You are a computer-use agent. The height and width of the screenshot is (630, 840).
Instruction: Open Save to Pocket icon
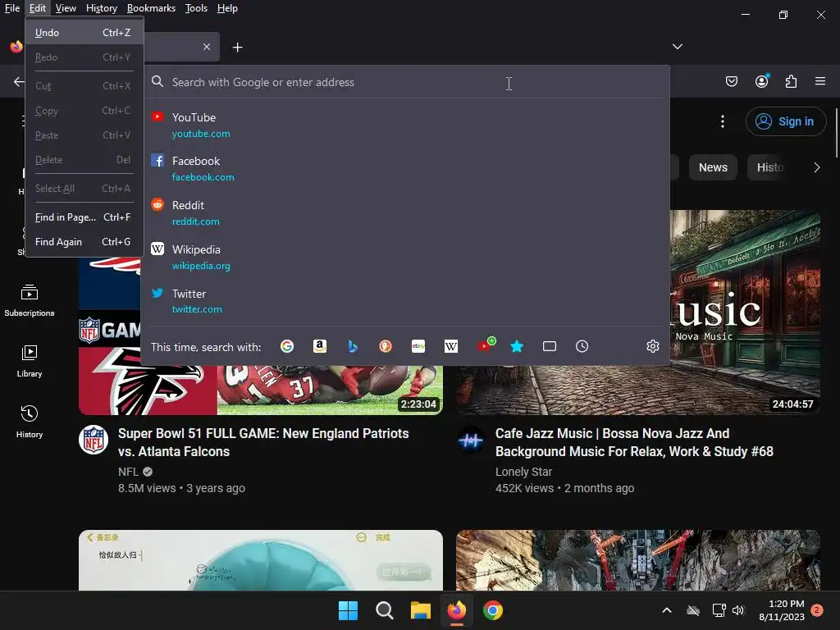coord(732,81)
